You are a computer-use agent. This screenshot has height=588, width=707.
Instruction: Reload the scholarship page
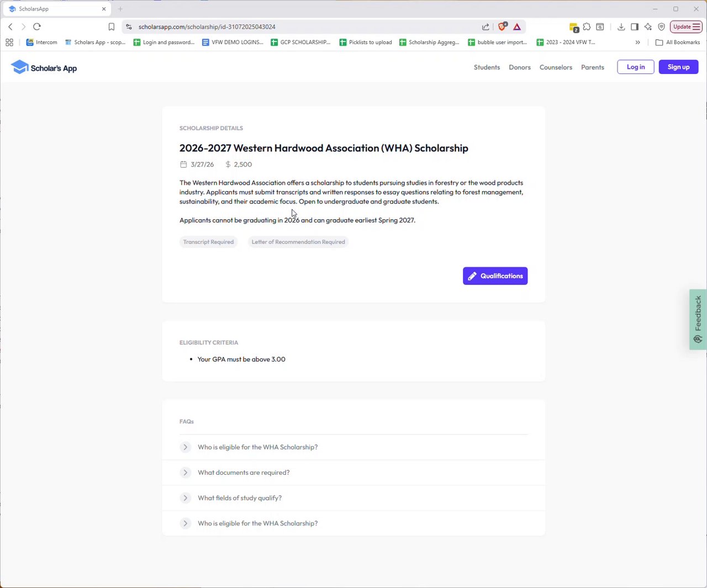(37, 27)
